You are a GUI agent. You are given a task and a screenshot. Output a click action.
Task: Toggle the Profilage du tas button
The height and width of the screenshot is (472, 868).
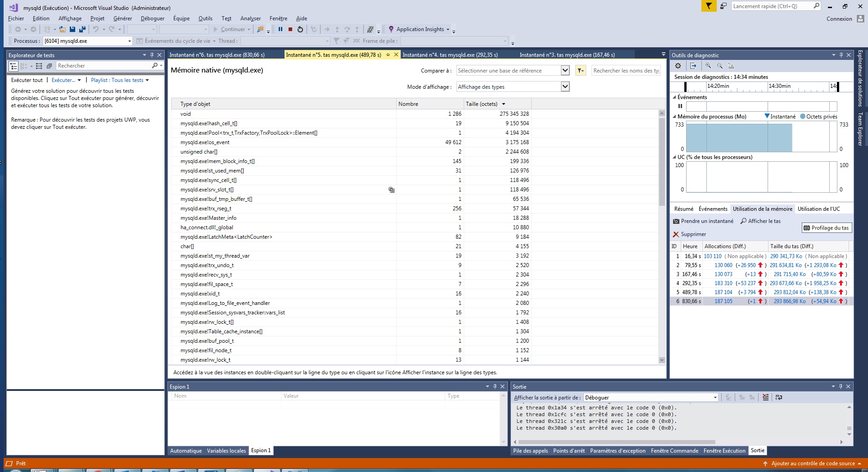[826, 228]
